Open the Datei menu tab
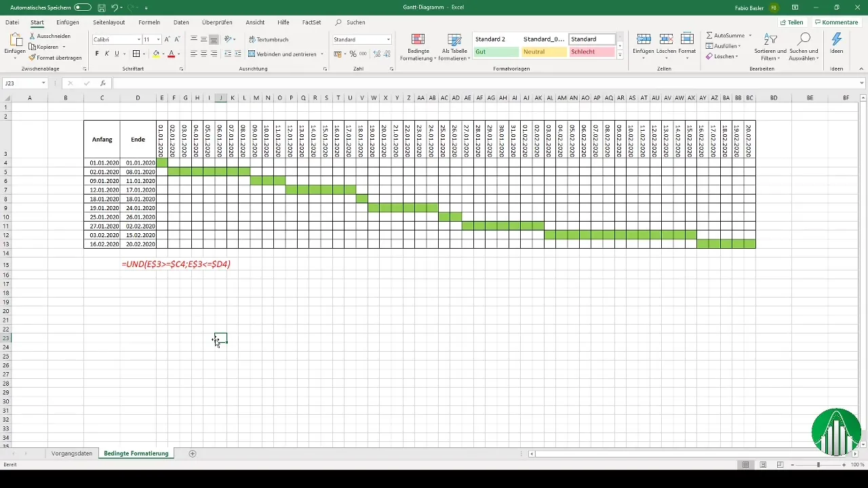 tap(12, 22)
